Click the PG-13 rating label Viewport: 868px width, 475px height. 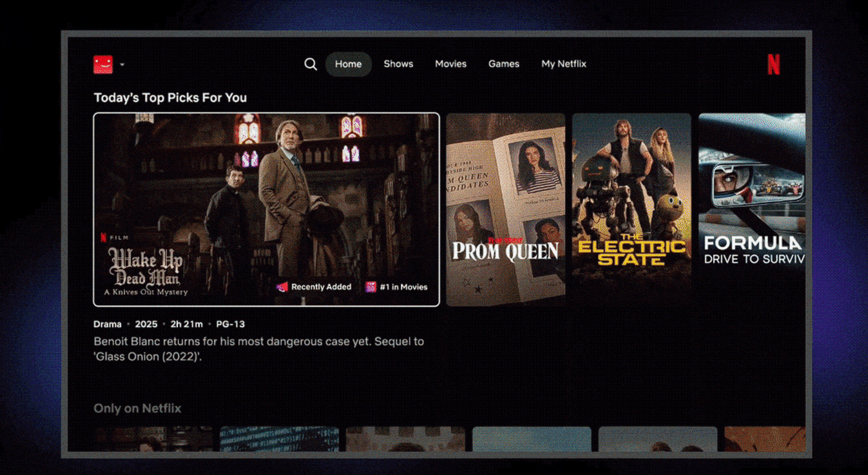(x=230, y=324)
